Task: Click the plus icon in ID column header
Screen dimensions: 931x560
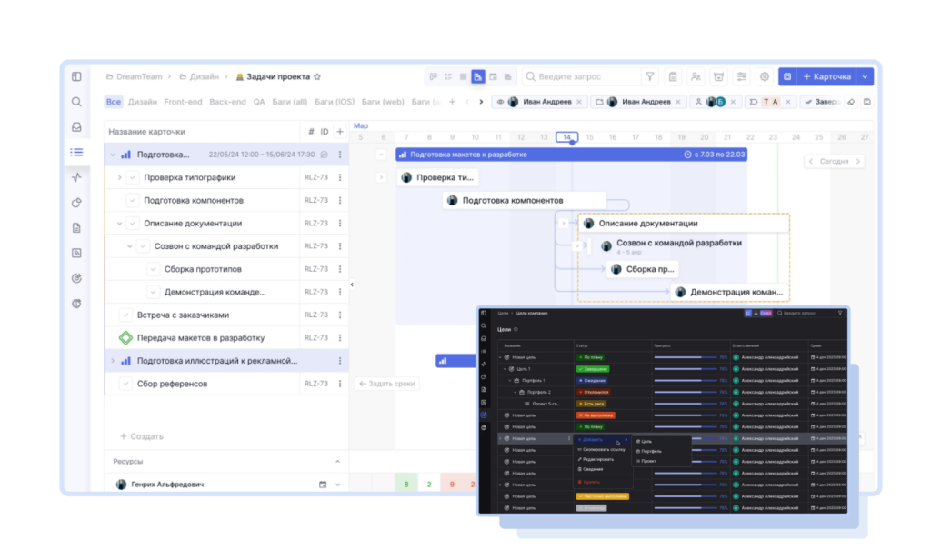Action: 340,132
